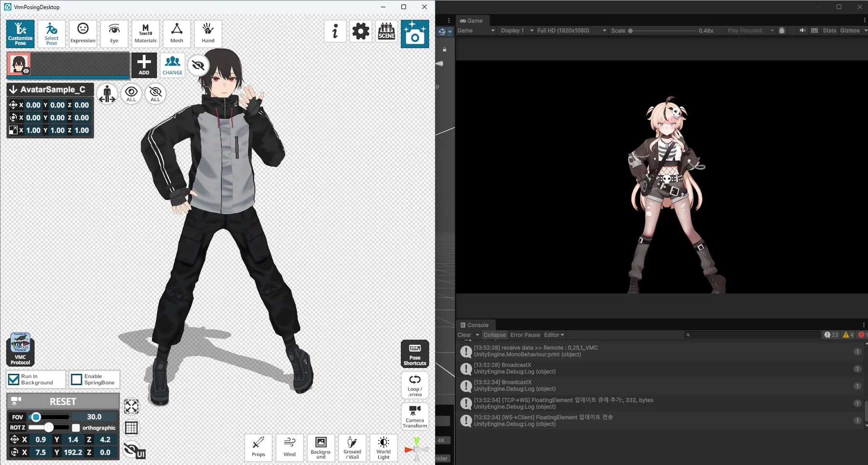
Task: Open the Expression panel
Action: coord(83,34)
